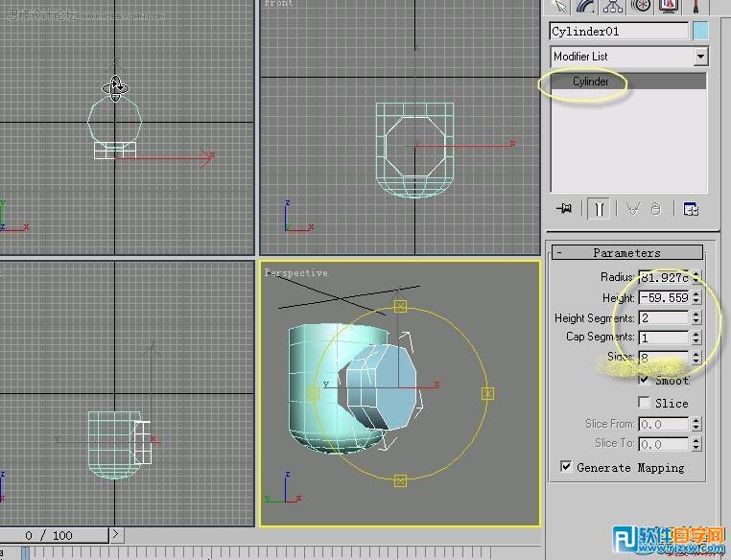Click Remove Modifier trash icon

(655, 208)
